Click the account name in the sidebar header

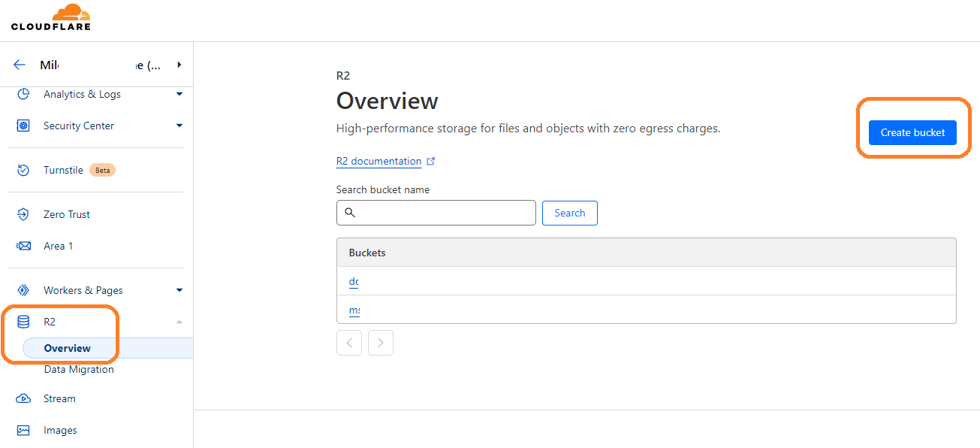tap(100, 65)
